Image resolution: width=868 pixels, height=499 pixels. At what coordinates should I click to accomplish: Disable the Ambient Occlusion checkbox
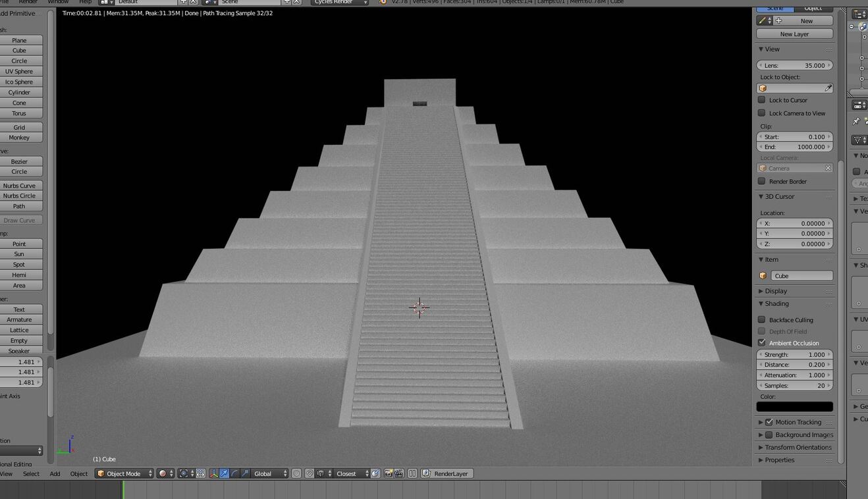762,343
